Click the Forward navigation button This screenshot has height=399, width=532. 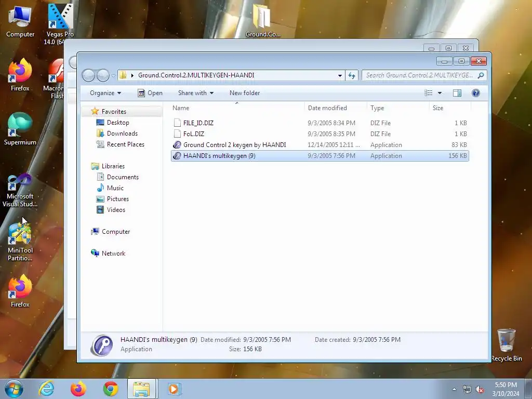(103, 75)
